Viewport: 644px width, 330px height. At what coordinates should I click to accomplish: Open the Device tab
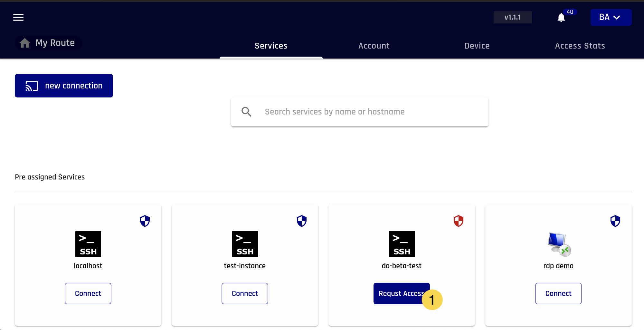pyautogui.click(x=477, y=46)
